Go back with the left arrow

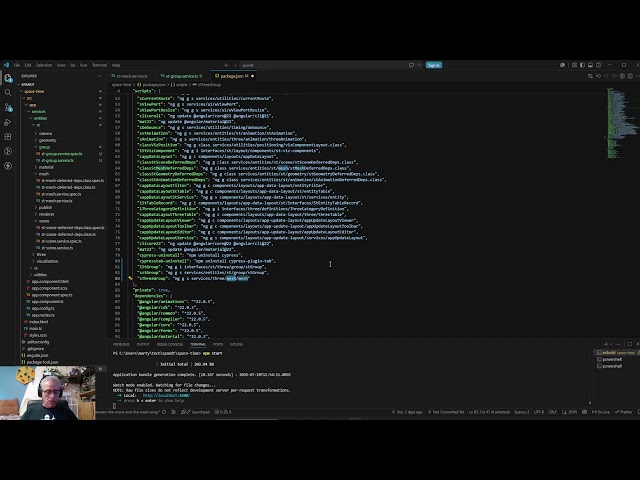[226, 65]
